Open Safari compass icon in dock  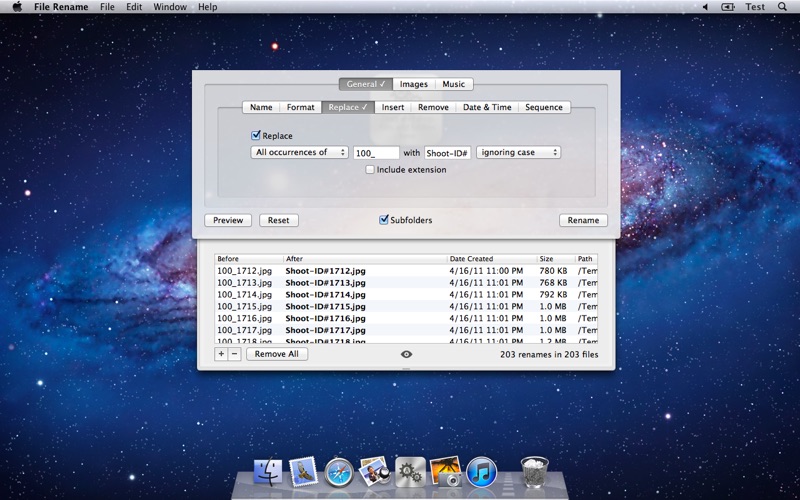(x=339, y=472)
